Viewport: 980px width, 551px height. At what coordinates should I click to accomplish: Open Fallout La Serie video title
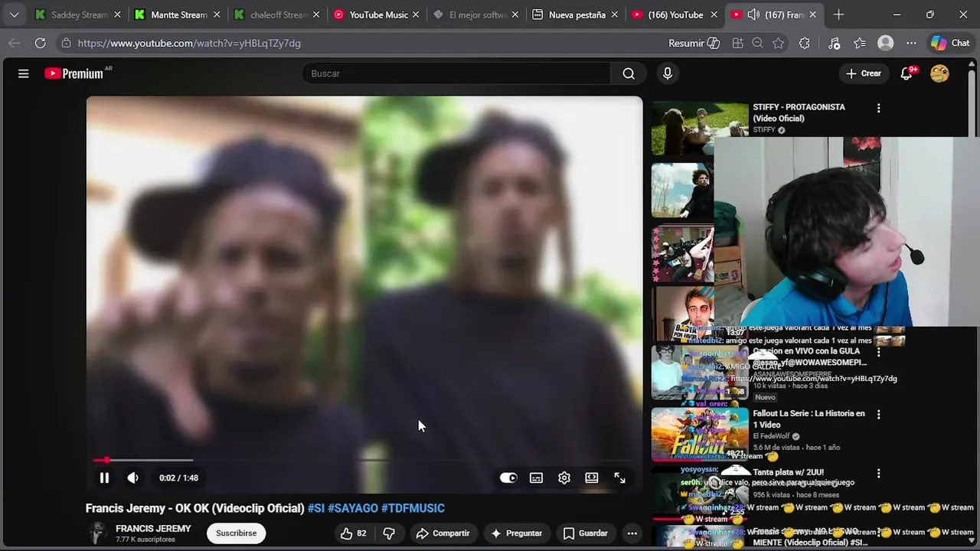808,419
